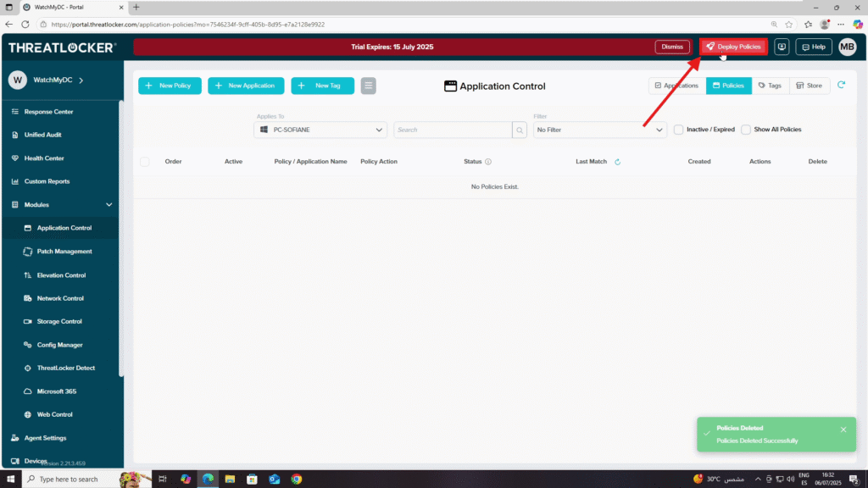Click the New Application button

[x=246, y=86]
